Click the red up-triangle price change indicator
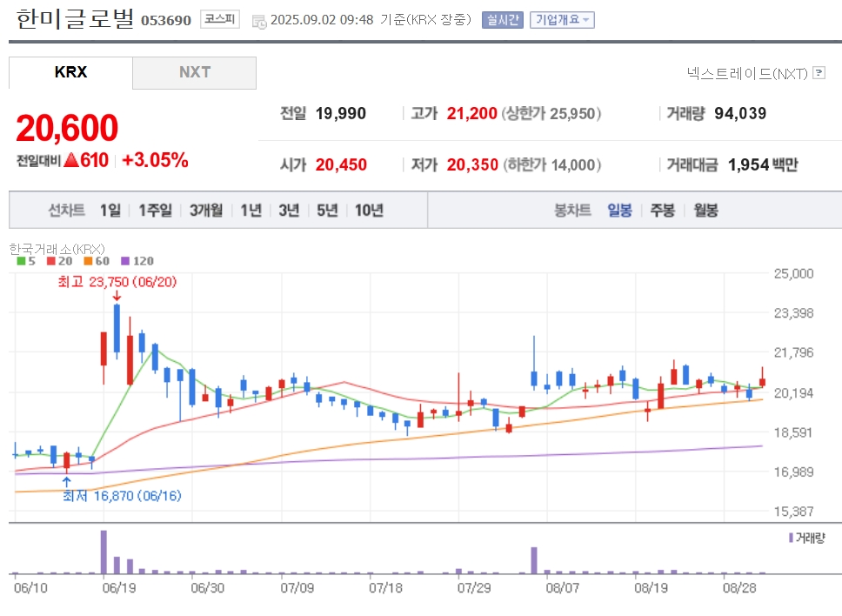Image resolution: width=842 pixels, height=616 pixels. pyautogui.click(x=70, y=160)
